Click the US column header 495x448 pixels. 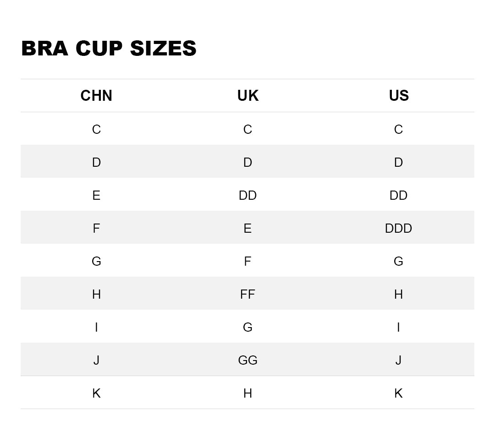click(x=398, y=95)
